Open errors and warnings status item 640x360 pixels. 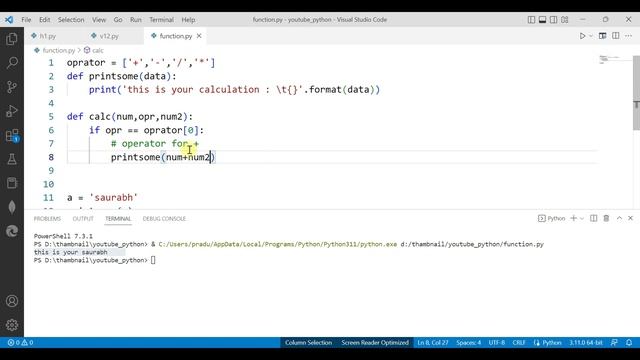coord(20,342)
